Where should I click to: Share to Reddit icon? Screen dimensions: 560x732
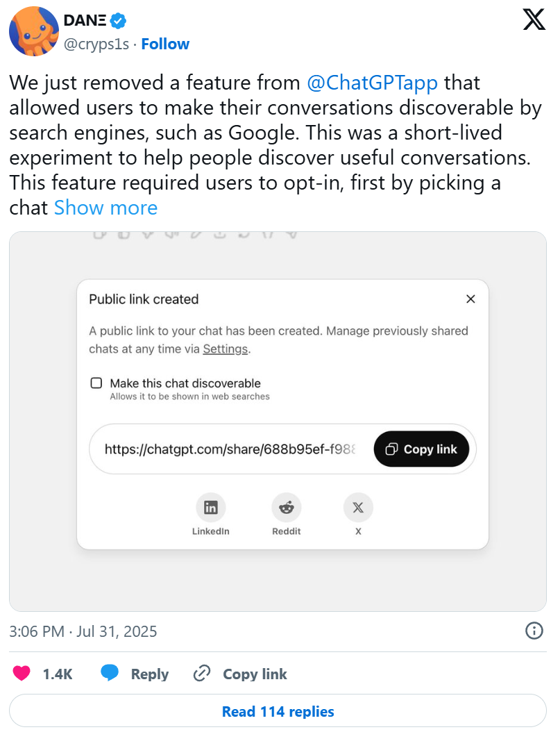(286, 508)
